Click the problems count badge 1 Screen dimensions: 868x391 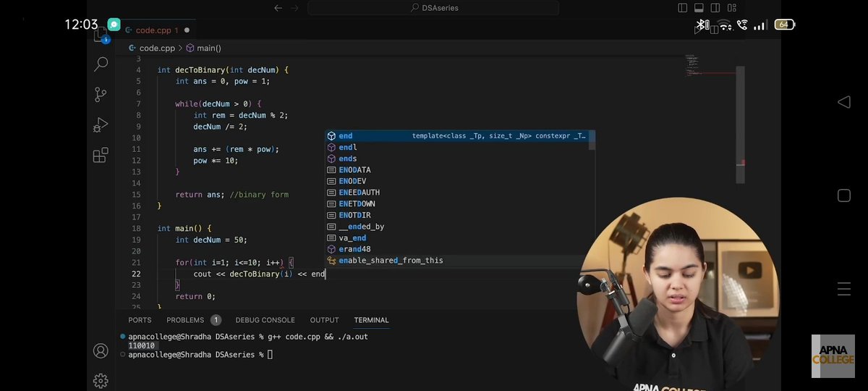[x=216, y=320]
